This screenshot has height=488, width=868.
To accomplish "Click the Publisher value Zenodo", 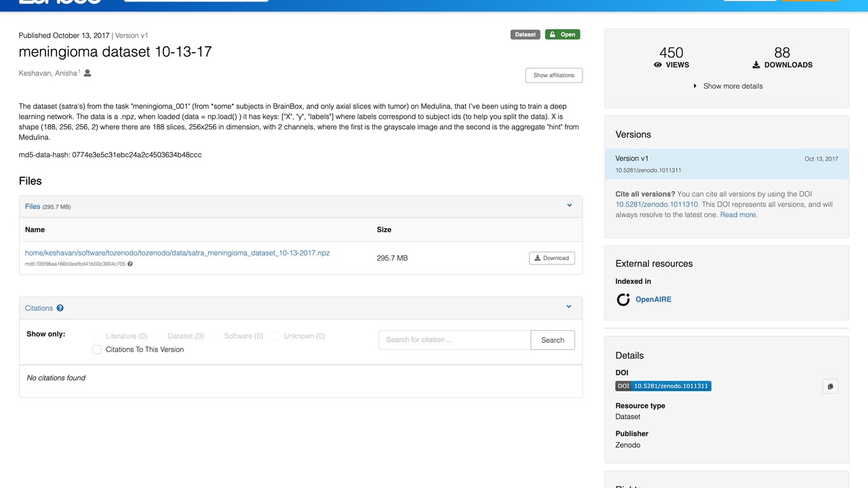I will coord(628,445).
